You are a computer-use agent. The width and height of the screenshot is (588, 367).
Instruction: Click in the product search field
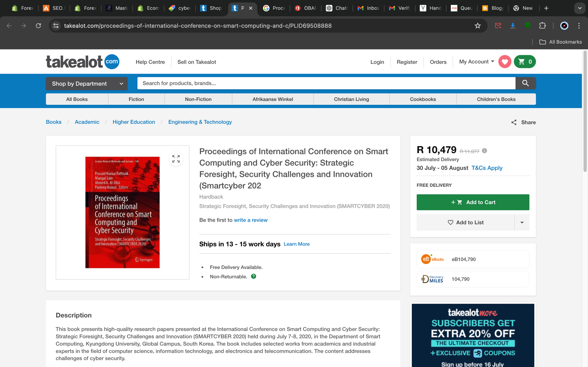click(326, 83)
